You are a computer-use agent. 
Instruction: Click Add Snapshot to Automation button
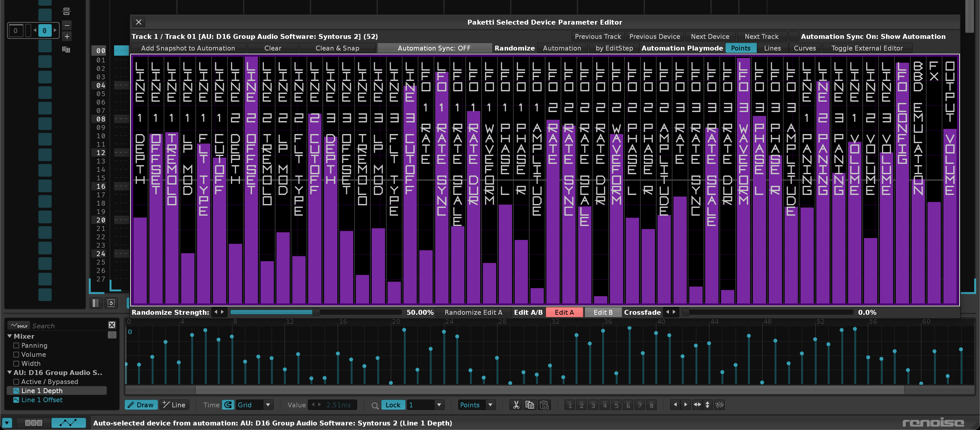click(188, 48)
